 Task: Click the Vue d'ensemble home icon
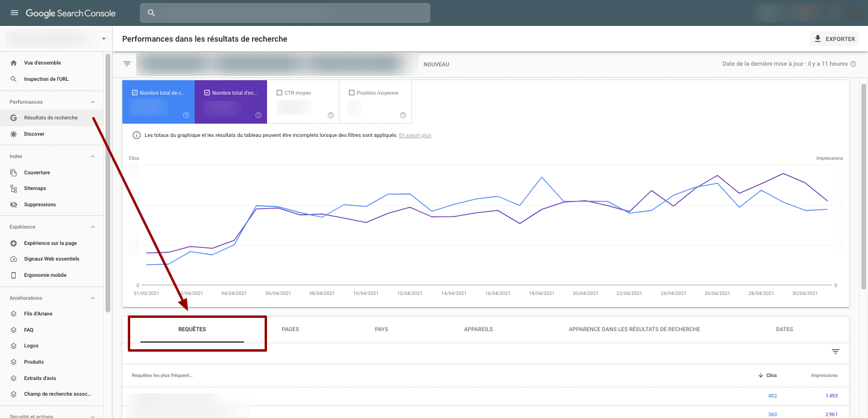pos(13,63)
